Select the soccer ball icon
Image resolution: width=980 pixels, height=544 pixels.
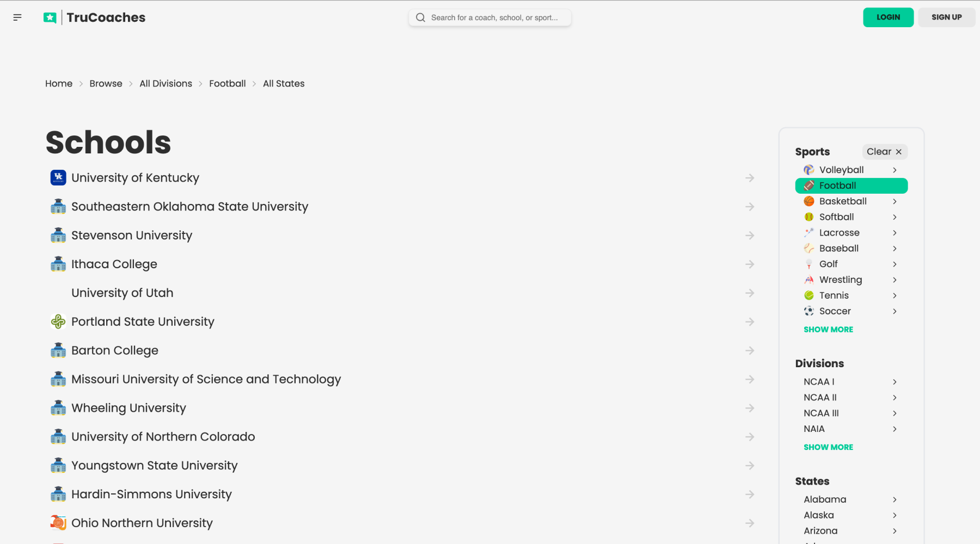[x=808, y=311]
